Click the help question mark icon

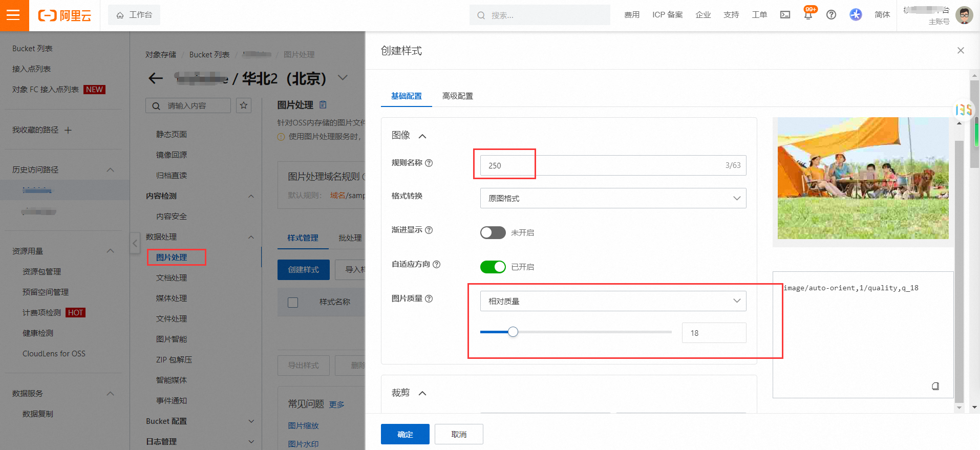pyautogui.click(x=831, y=15)
